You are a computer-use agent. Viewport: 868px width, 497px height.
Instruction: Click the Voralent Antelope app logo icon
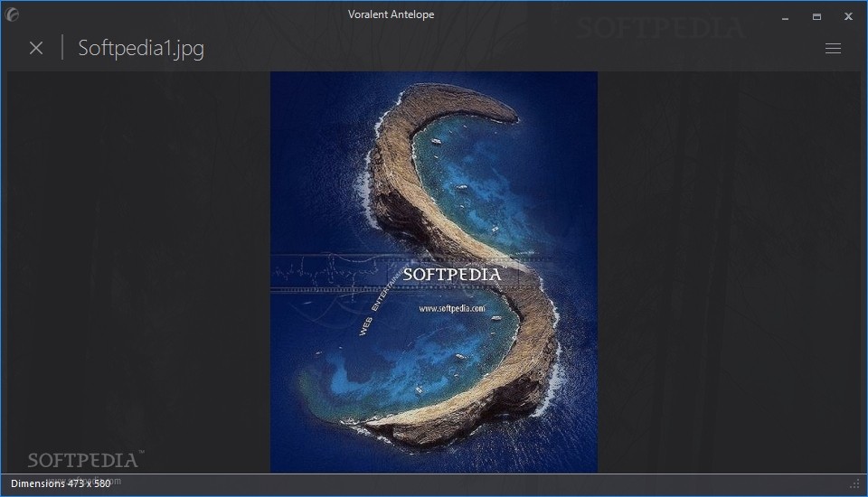[12, 14]
